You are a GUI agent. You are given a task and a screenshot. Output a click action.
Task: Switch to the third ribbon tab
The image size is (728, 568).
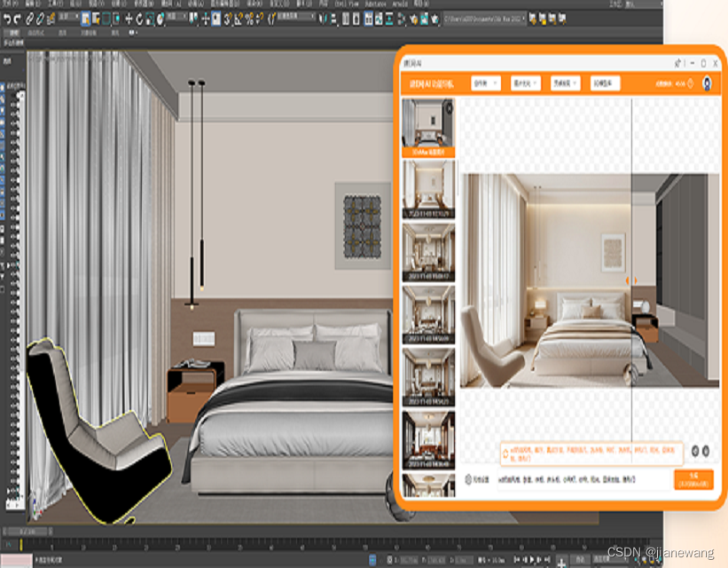(x=62, y=33)
